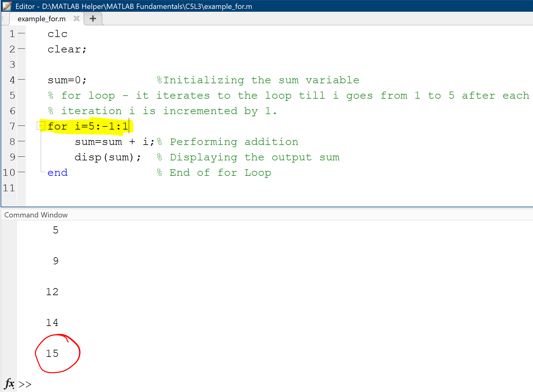Click the sum=0 initialization line
The width and height of the screenshot is (533, 392).
pos(67,80)
